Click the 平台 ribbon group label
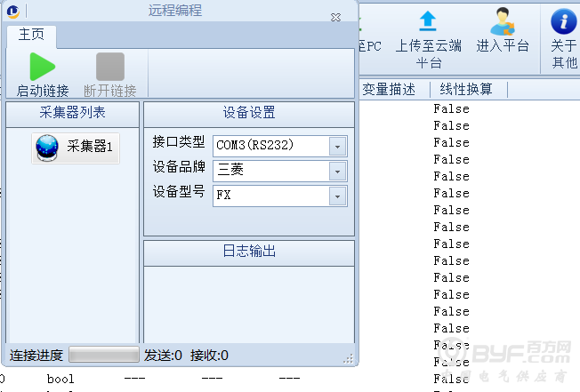 (429, 63)
